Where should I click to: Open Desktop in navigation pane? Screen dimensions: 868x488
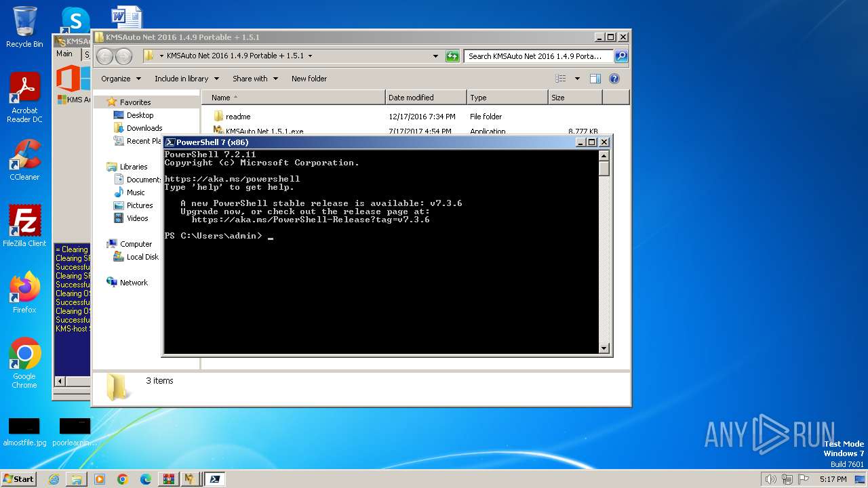coord(140,115)
